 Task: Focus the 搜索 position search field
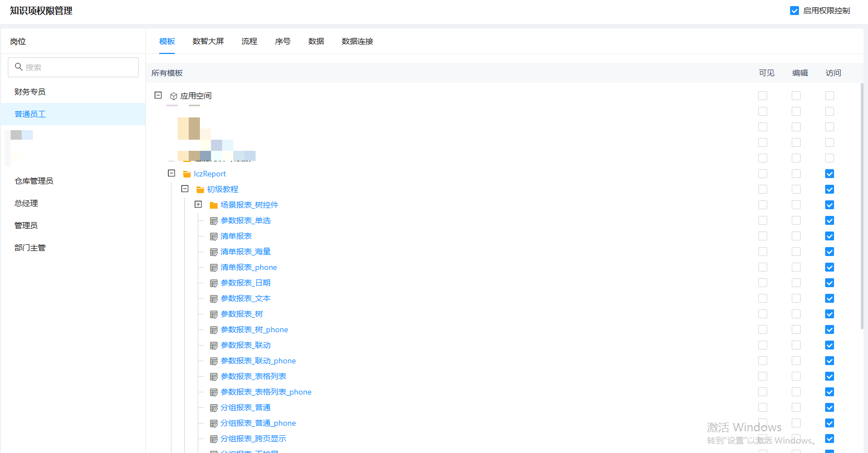click(x=78, y=67)
